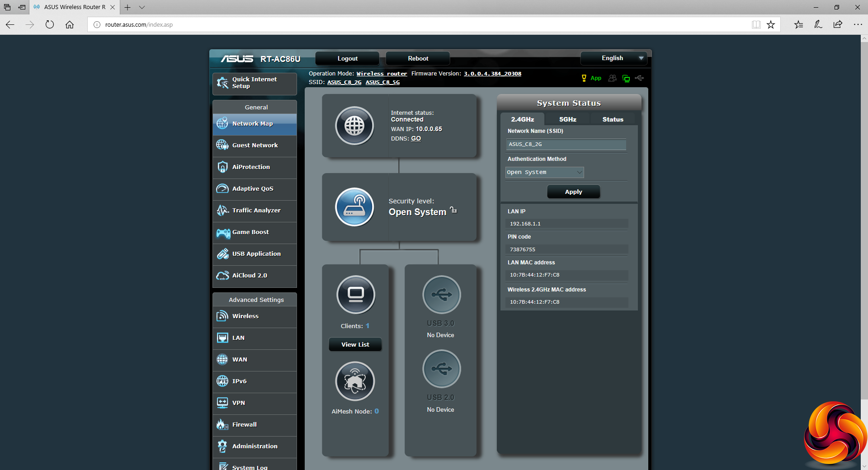Screen dimensions: 868x470
Task: Click the App lightbulb icon
Action: [584, 78]
